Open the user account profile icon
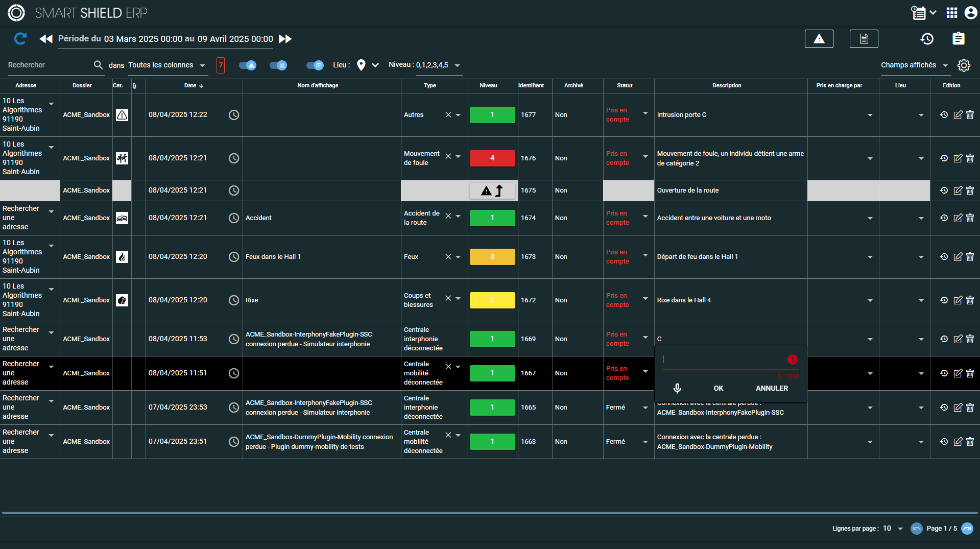Image resolution: width=980 pixels, height=549 pixels. 970,13
